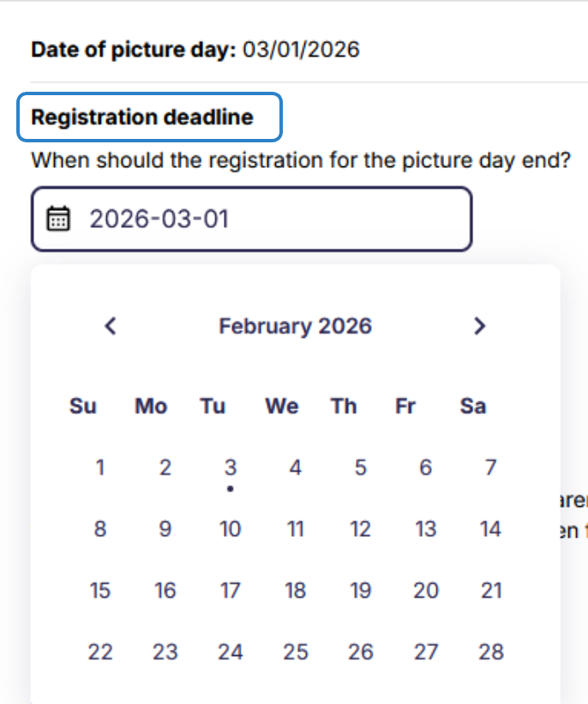Image resolution: width=588 pixels, height=704 pixels.
Task: Click the Sa weekday column header
Action: click(x=472, y=406)
